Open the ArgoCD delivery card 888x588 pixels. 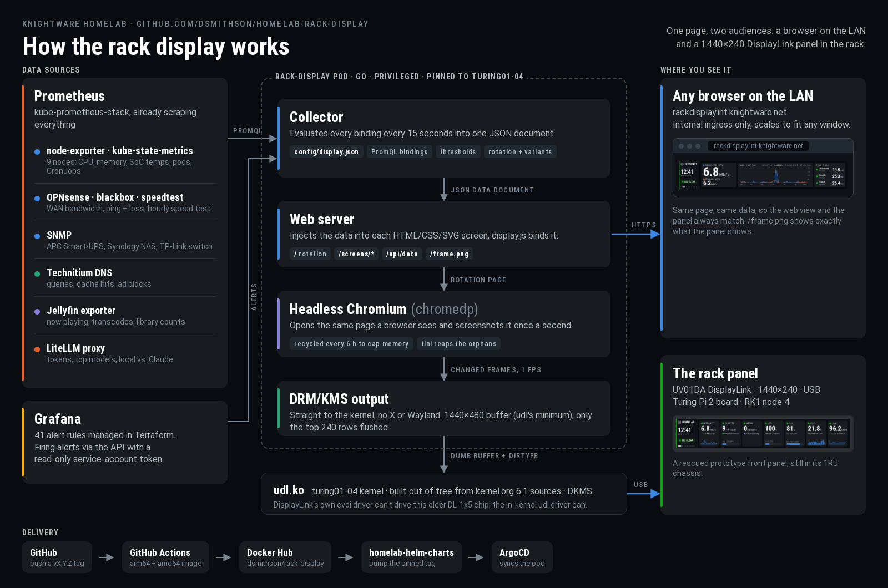pyautogui.click(x=522, y=557)
